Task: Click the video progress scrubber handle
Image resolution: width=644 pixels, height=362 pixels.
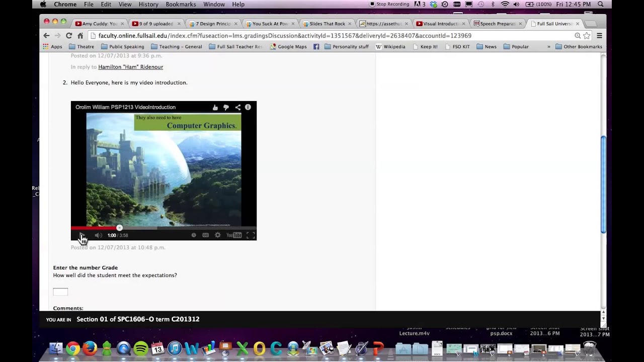Action: pos(119,228)
